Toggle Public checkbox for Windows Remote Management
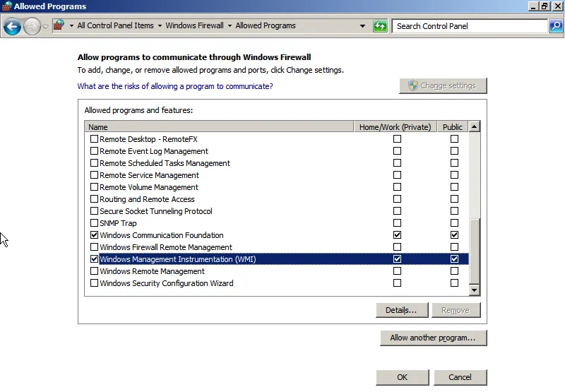This screenshot has width=565, height=392. 454,271
